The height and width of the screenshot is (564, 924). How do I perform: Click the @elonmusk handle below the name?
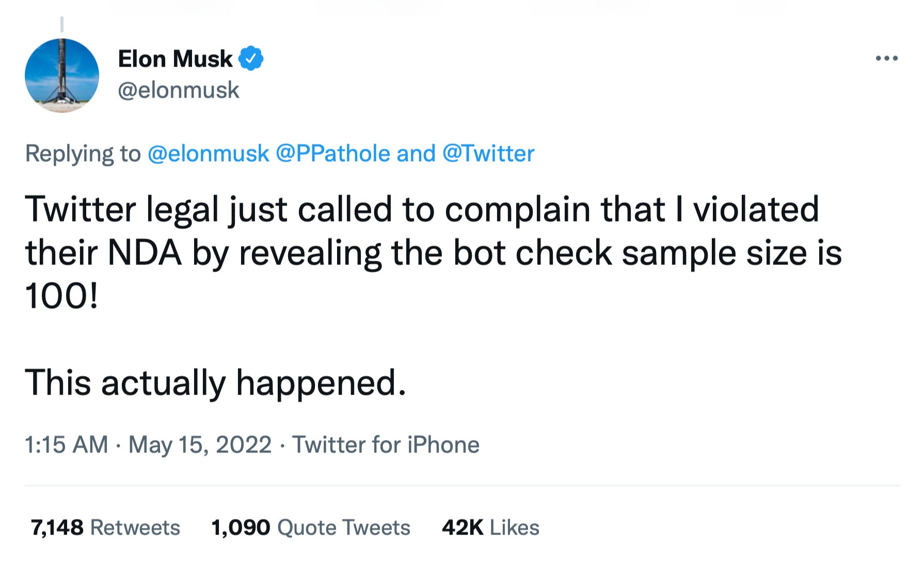coord(179,90)
